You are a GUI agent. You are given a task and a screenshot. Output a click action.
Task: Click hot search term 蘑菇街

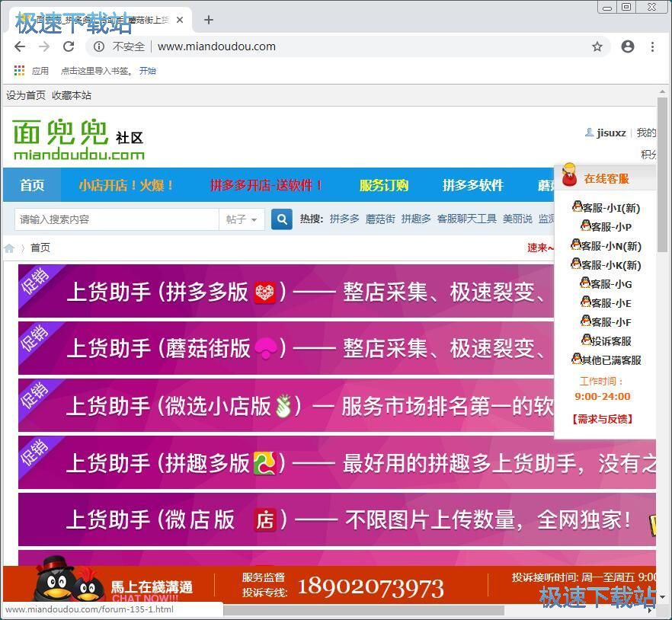pos(380,219)
